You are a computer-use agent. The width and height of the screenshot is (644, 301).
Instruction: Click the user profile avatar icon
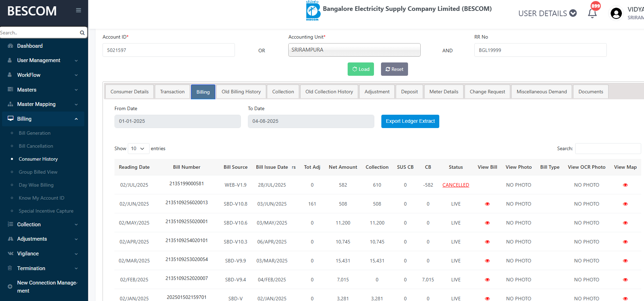click(616, 13)
